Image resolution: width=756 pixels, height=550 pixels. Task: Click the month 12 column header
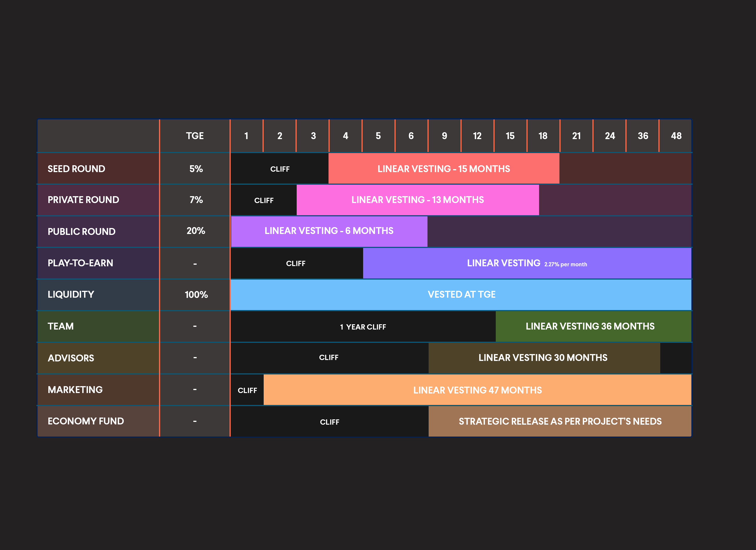[x=477, y=136]
